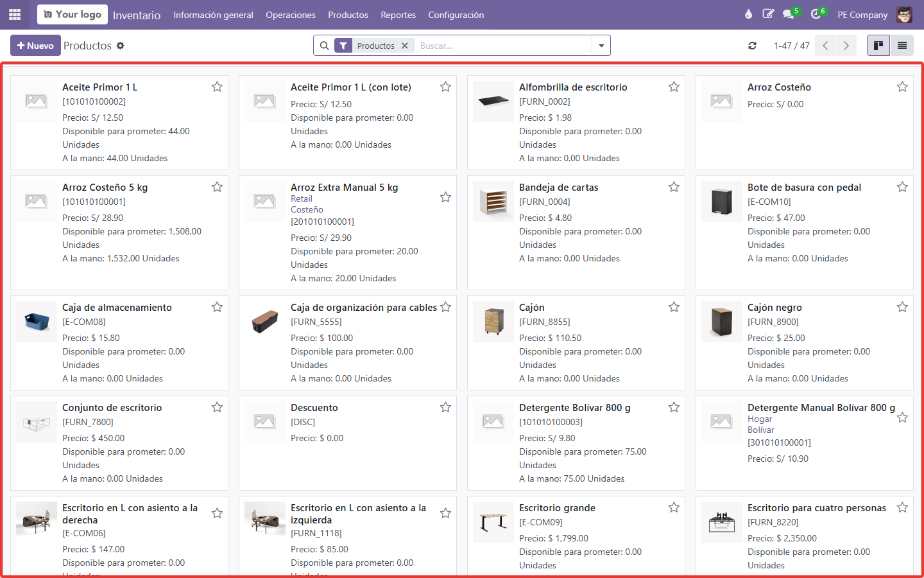Screen dimensions: 924x578
Task: Toggle star on Caja de organización para cables
Action: (x=445, y=307)
